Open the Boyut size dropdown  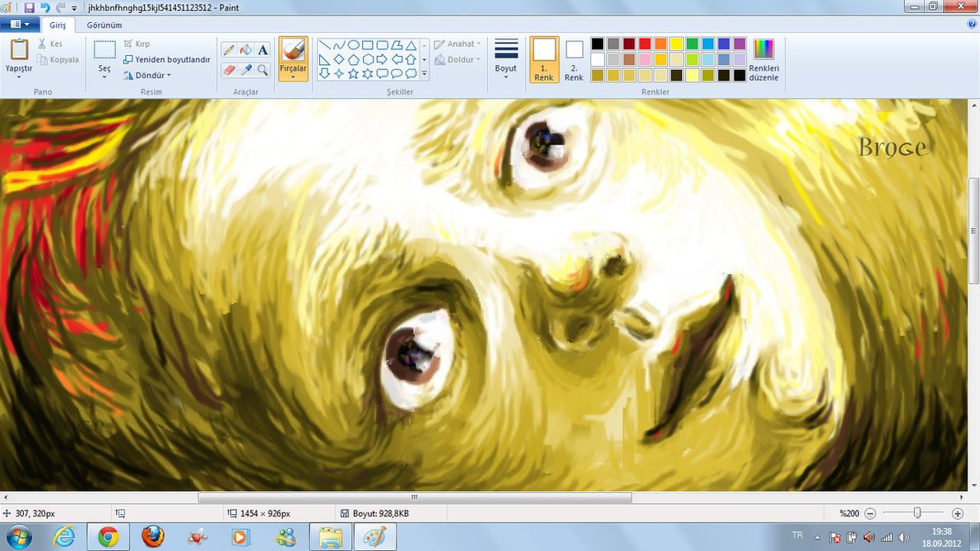tap(506, 58)
